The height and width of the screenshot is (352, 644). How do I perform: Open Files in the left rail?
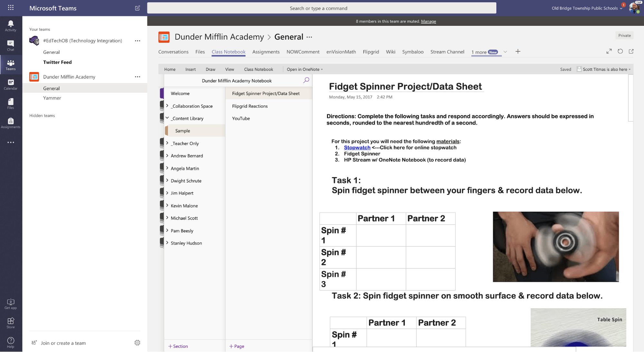11,104
